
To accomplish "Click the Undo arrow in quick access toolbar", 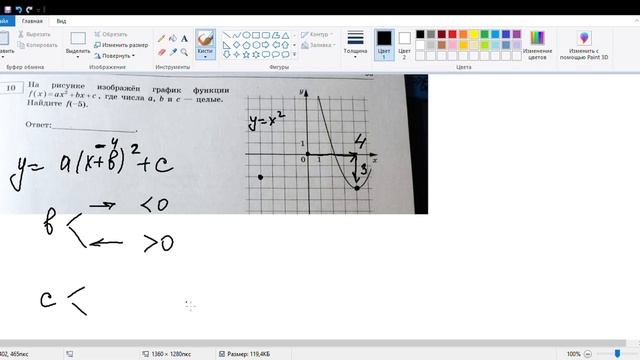I will (x=18, y=9).
